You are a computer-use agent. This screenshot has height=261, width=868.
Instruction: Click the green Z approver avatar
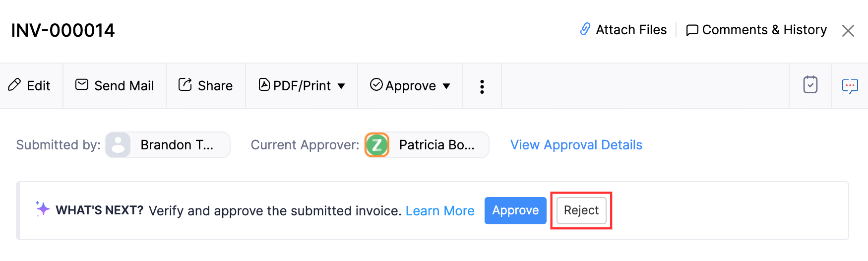[377, 145]
